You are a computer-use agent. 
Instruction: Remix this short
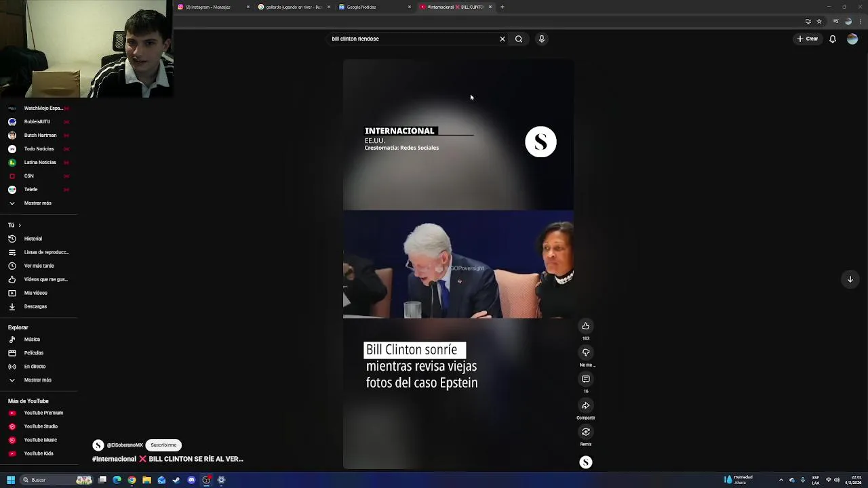pos(586,432)
